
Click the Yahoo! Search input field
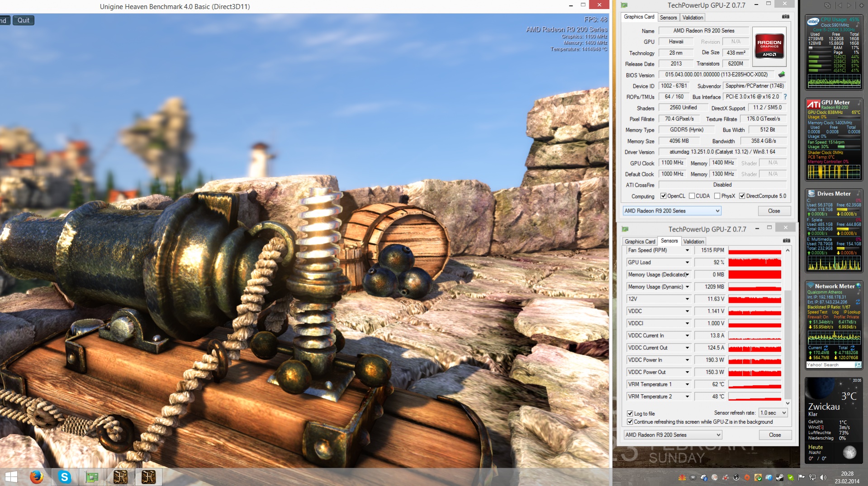830,364
